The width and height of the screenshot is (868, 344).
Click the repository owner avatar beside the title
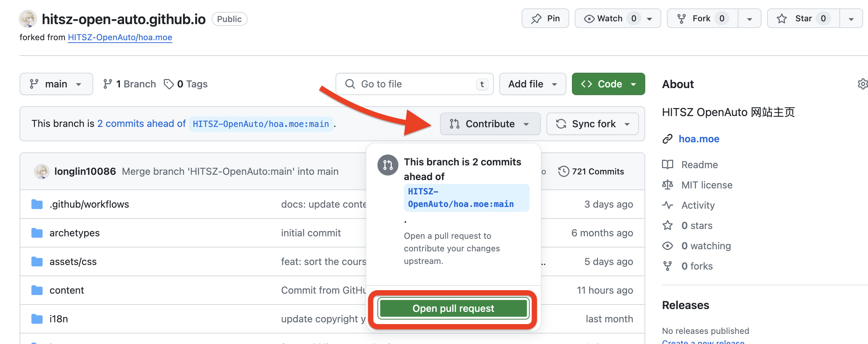[x=28, y=19]
